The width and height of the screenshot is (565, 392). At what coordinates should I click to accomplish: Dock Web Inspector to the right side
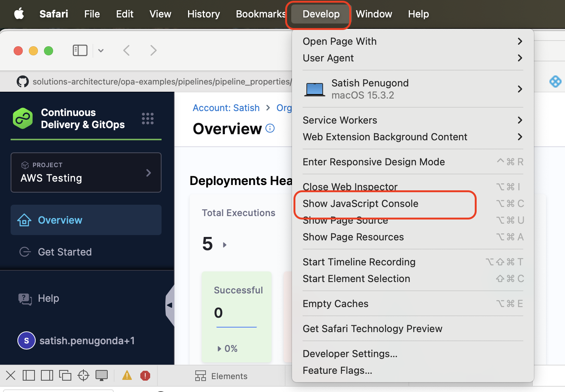[47, 376]
